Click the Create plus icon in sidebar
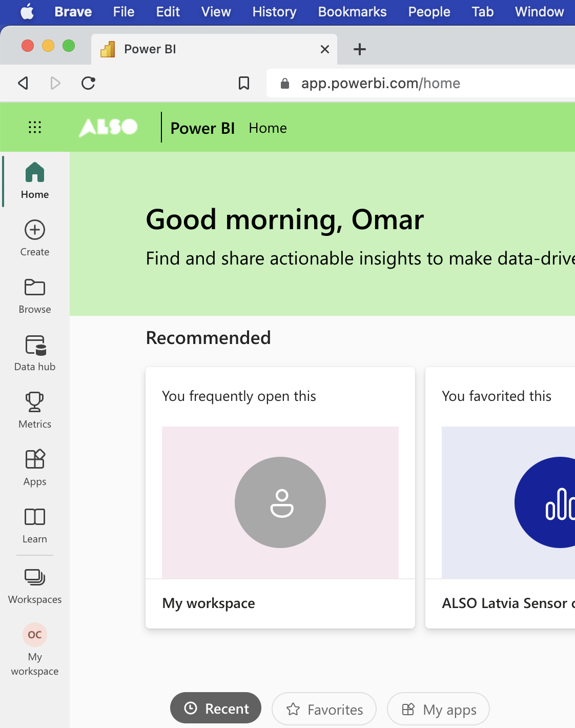 (x=35, y=230)
